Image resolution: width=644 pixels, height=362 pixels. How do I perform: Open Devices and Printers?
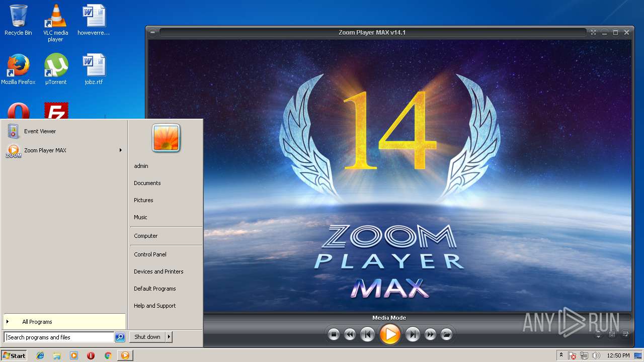click(x=158, y=271)
